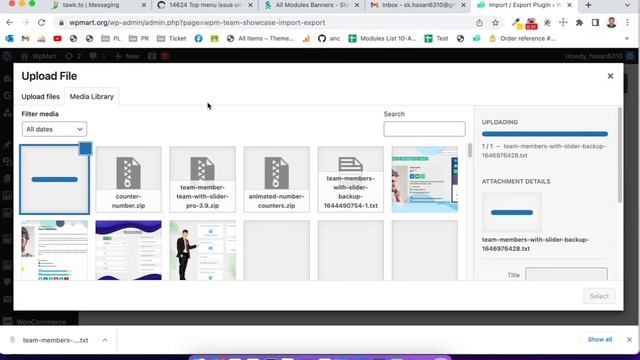This screenshot has height=360, width=640.
Task: Click the attachment details panel scrollbar
Action: coord(620,155)
